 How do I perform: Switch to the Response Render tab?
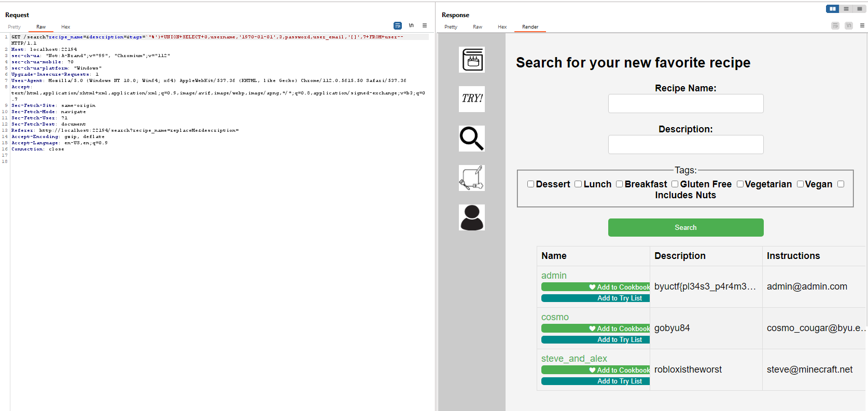coord(530,27)
